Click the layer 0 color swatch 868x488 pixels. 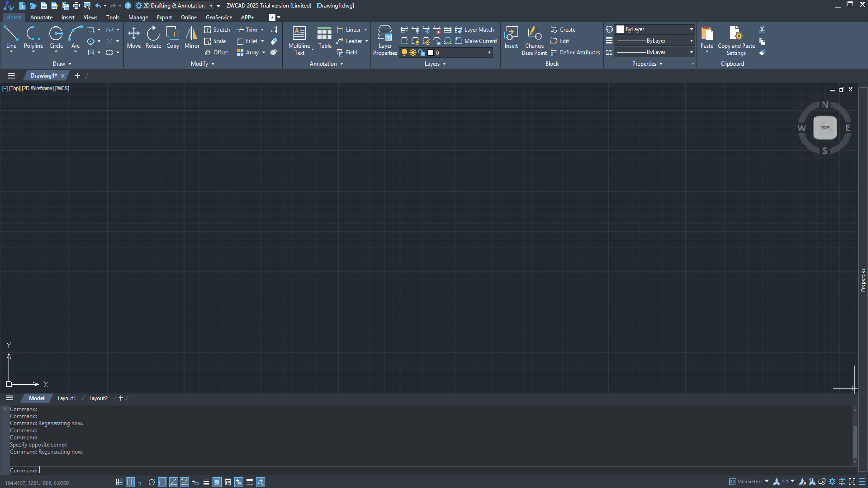tap(431, 53)
